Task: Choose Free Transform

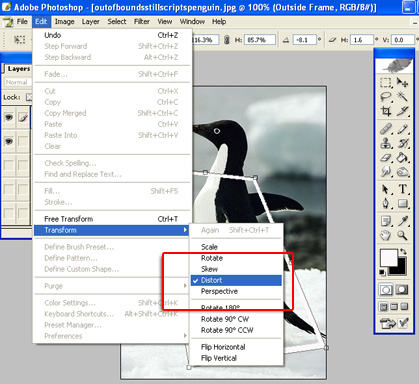Action: 112,219
